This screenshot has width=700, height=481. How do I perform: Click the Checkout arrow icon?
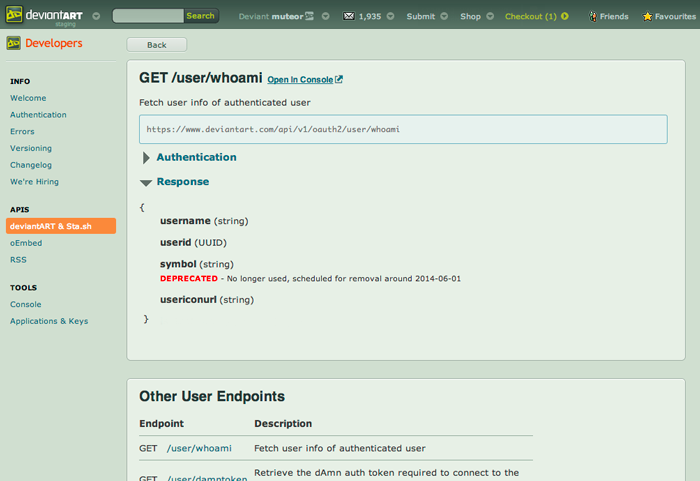[565, 16]
